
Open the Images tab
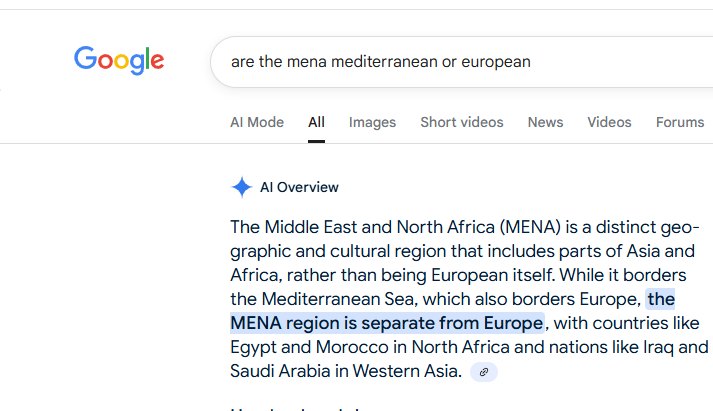pyautogui.click(x=372, y=122)
